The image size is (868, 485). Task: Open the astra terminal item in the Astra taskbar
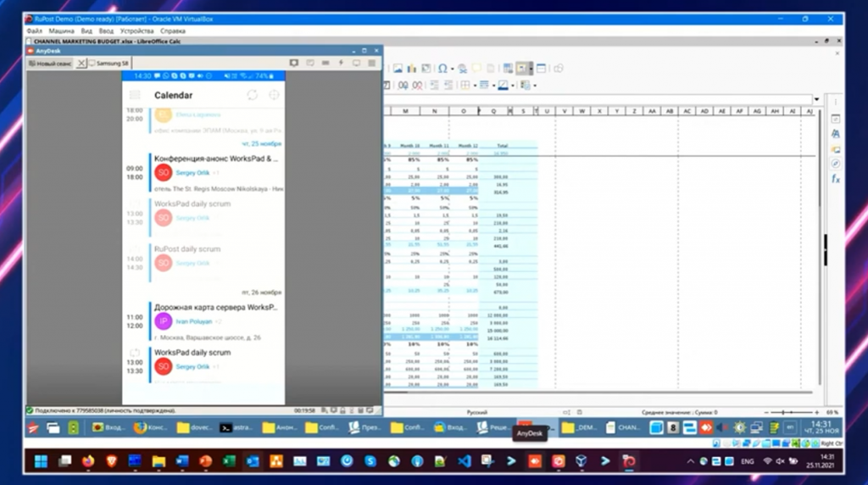(237, 427)
